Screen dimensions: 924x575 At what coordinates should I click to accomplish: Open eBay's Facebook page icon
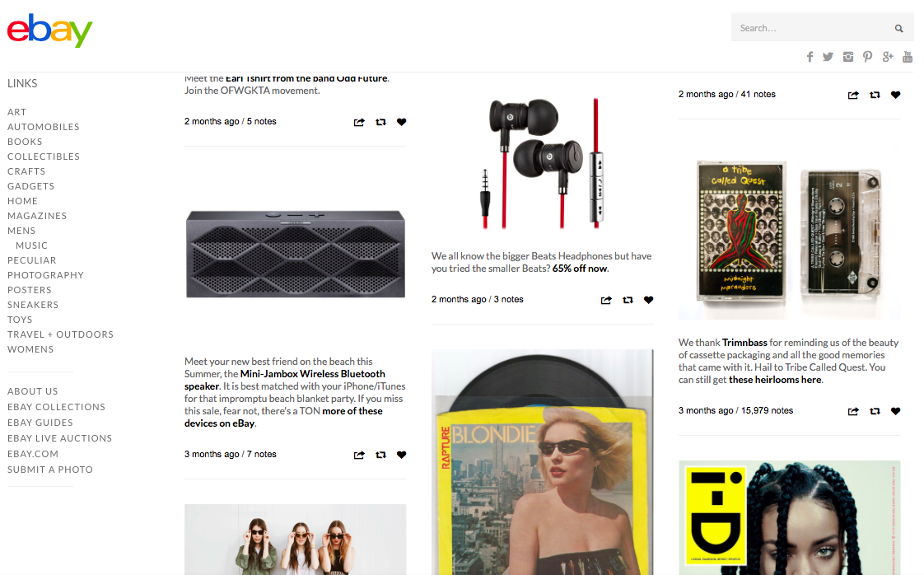[810, 57]
